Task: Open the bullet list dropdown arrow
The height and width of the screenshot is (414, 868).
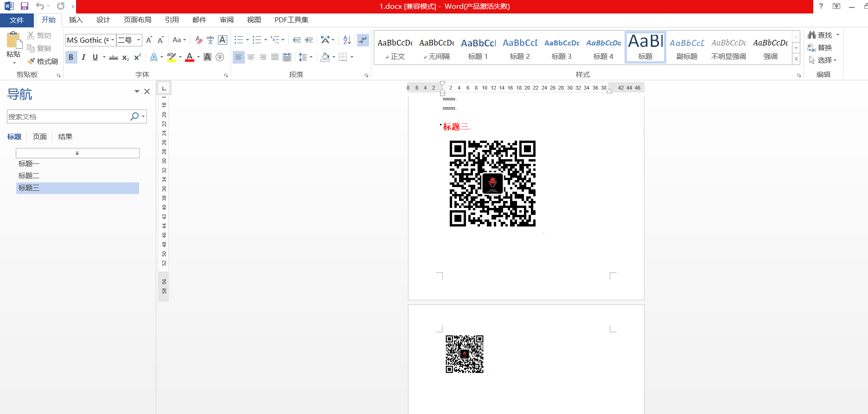Action: [247, 40]
